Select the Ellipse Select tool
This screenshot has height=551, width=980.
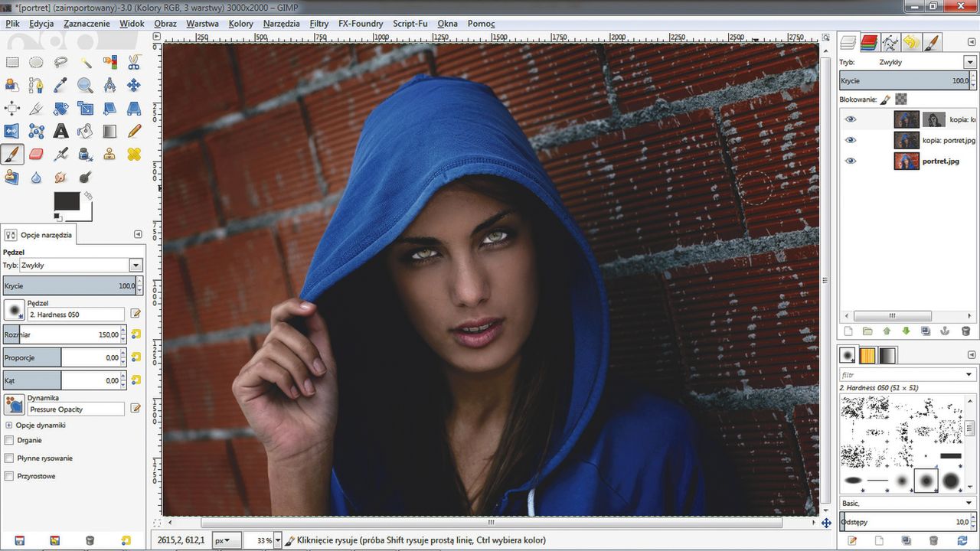36,63
